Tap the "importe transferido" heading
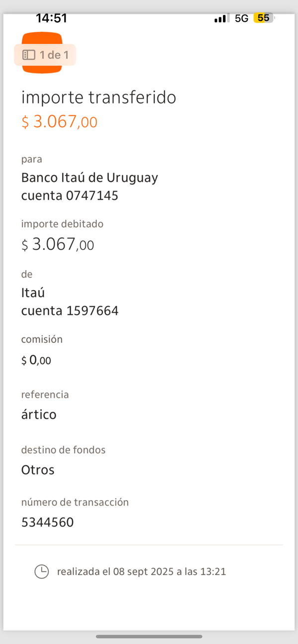Screen dimensions: 298x644 98,98
